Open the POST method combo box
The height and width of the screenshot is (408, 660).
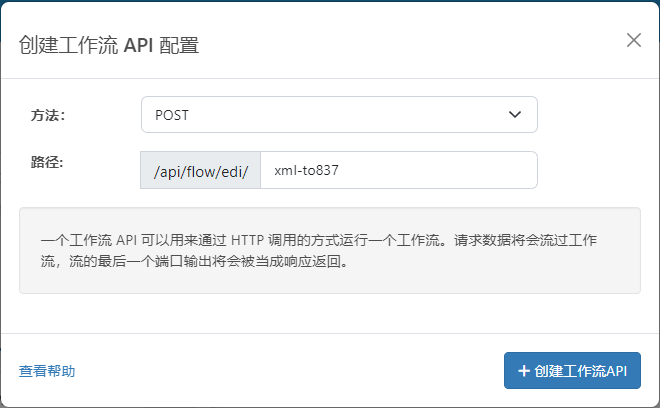(339, 115)
